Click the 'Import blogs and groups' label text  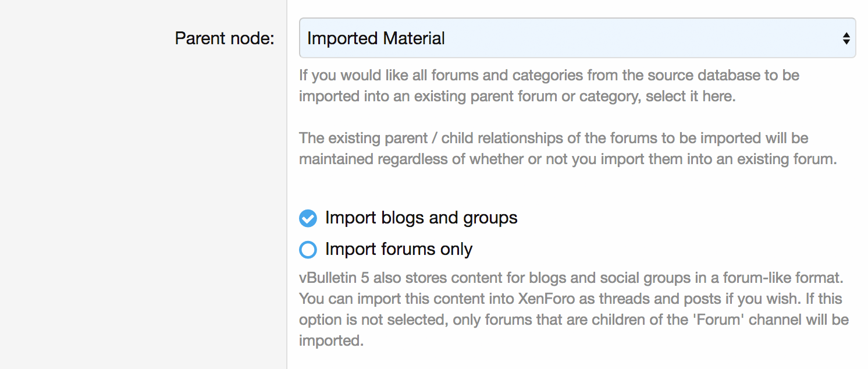click(421, 218)
